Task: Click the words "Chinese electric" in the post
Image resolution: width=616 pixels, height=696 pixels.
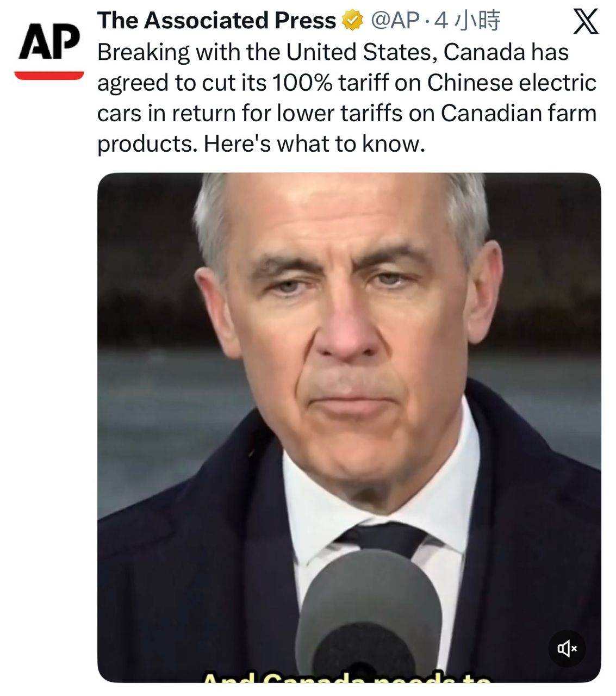Action: [x=512, y=83]
